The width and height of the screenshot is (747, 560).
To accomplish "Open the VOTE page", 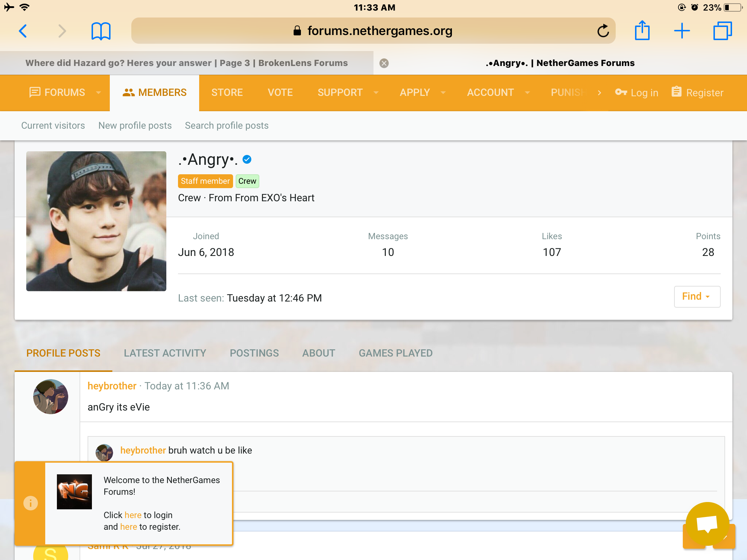I will click(x=280, y=93).
